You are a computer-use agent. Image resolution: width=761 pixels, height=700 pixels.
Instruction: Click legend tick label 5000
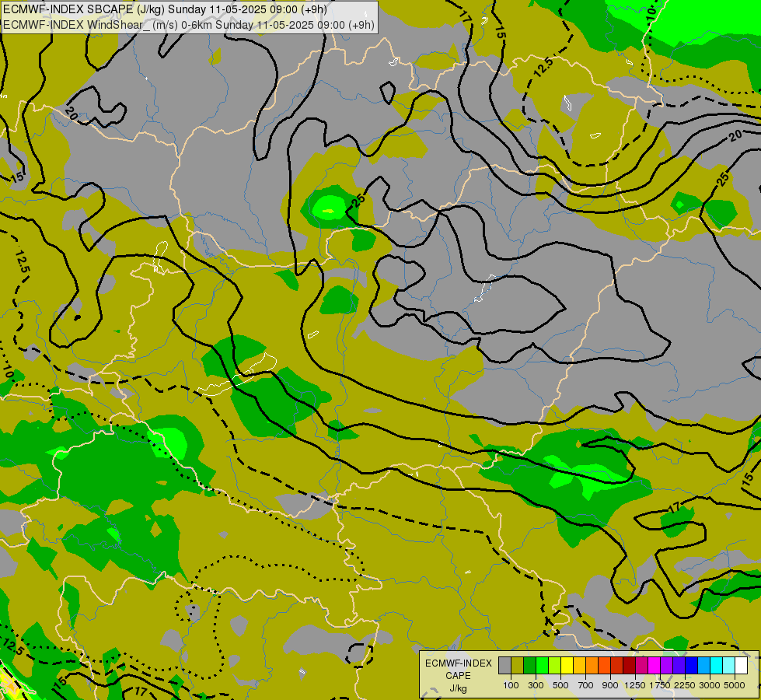point(735,685)
